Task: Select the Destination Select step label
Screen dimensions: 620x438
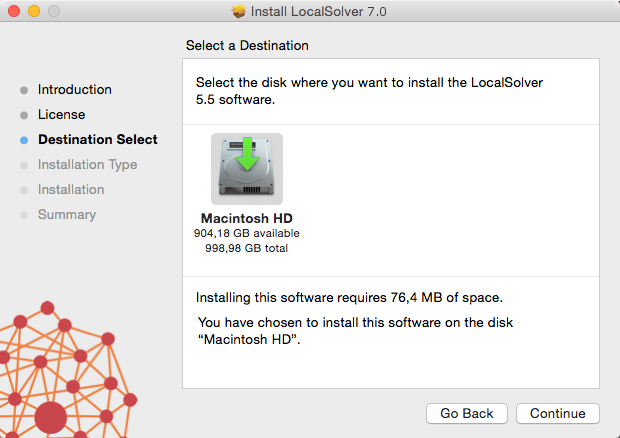Action: [x=98, y=140]
